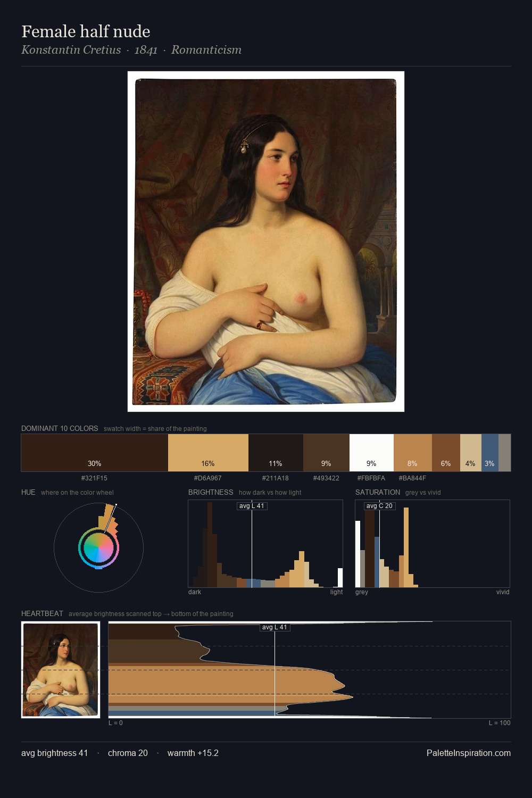Click the white hue marker dot above wheel
This screenshot has width=532, height=798.
pos(116,505)
